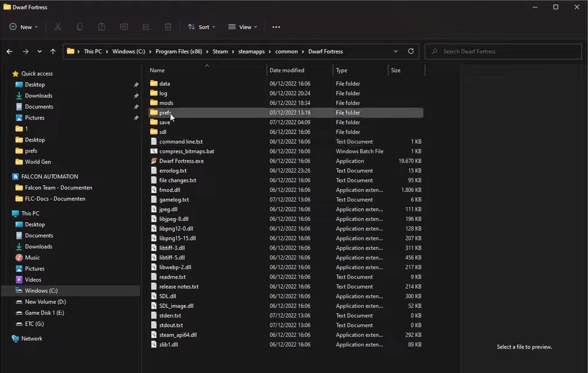The width and height of the screenshot is (588, 373).
Task: Open the See more ellipsis menu
Action: click(276, 27)
